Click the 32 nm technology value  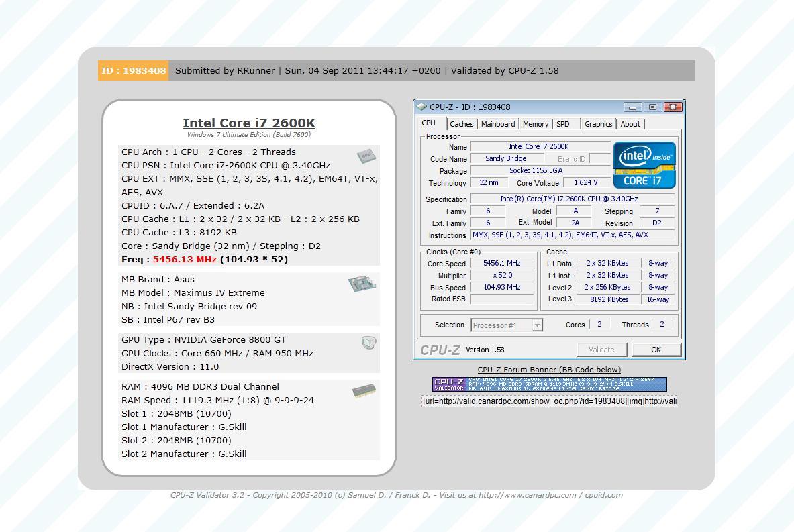tap(489, 182)
